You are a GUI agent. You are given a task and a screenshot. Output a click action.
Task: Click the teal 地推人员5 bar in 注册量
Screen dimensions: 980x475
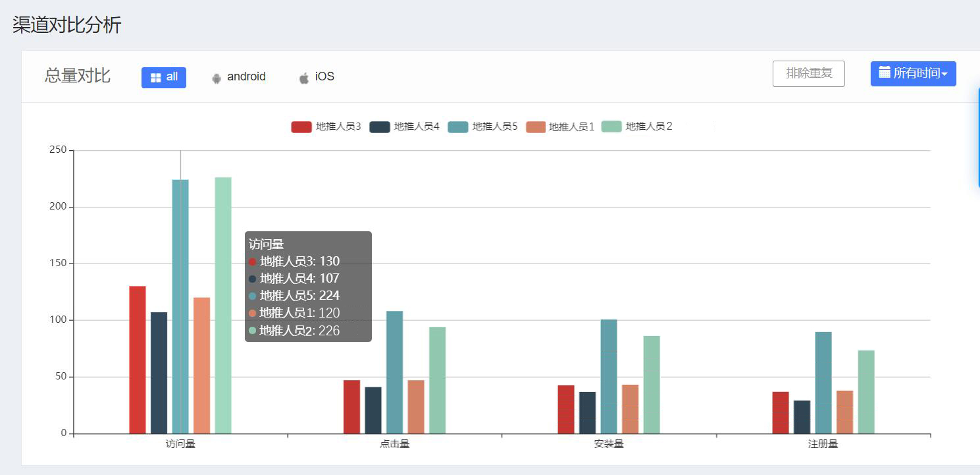(823, 383)
